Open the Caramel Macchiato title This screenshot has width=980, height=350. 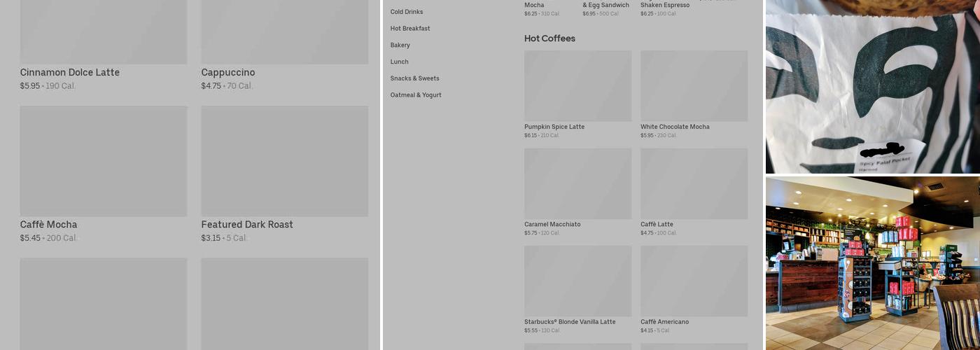tap(552, 224)
